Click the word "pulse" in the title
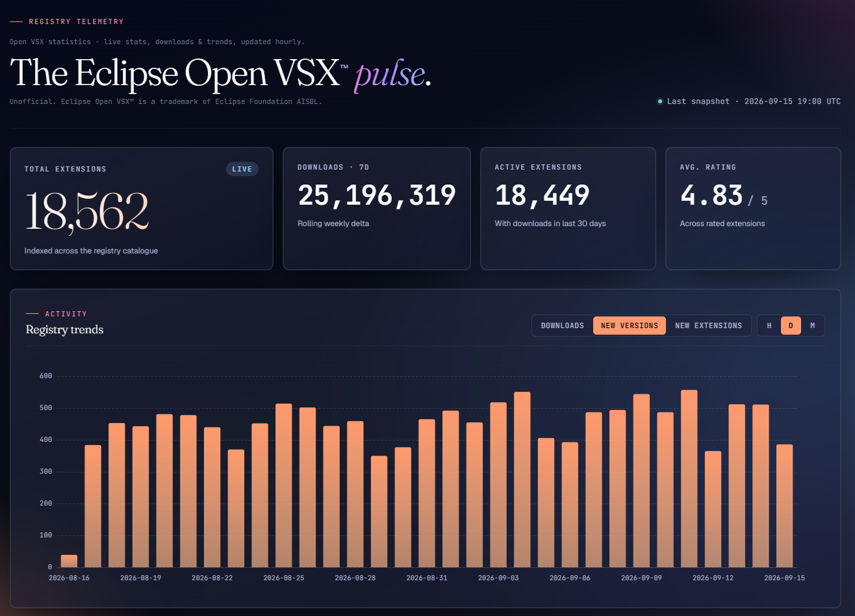The height and width of the screenshot is (616, 855). [389, 73]
